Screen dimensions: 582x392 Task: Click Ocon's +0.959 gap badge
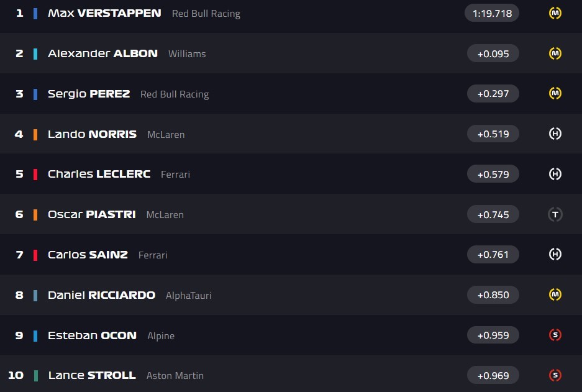click(493, 335)
